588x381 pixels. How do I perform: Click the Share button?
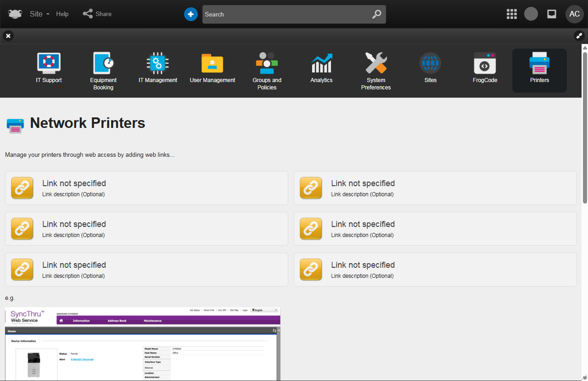(97, 14)
